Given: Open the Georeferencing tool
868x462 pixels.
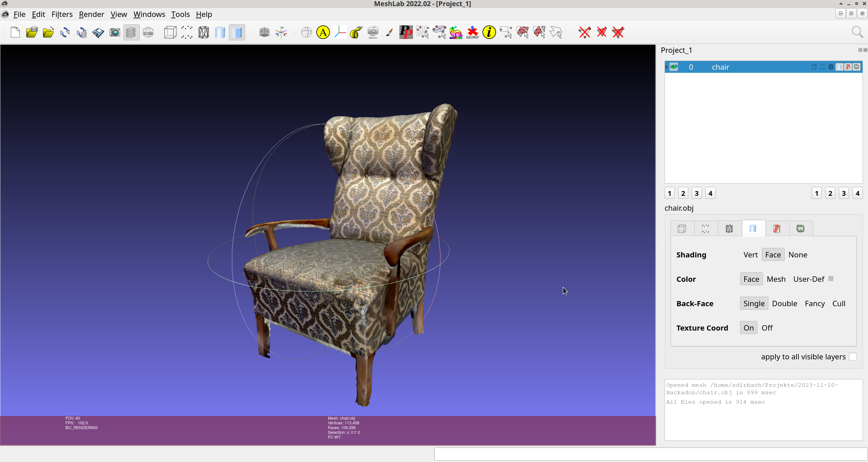Looking at the screenshot, I should (472, 33).
